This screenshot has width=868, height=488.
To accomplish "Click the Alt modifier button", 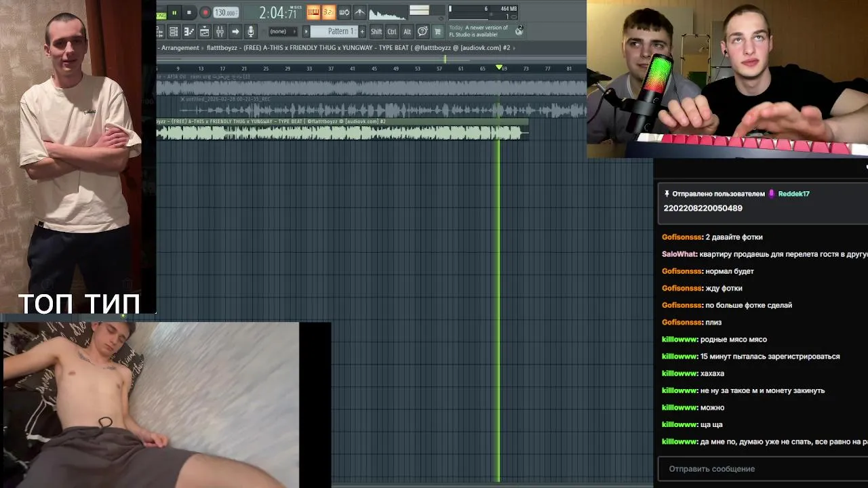I will pyautogui.click(x=407, y=31).
